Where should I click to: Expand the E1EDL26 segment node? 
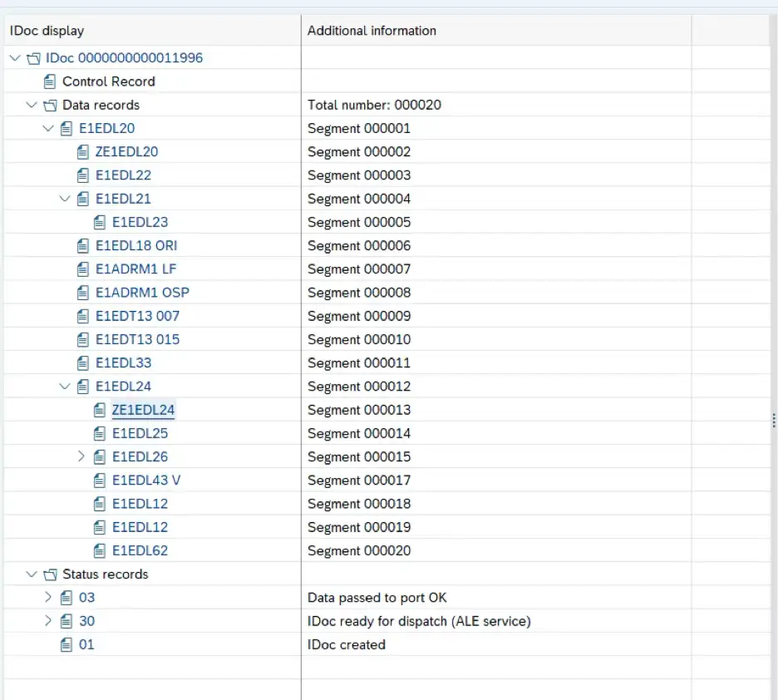click(81, 457)
